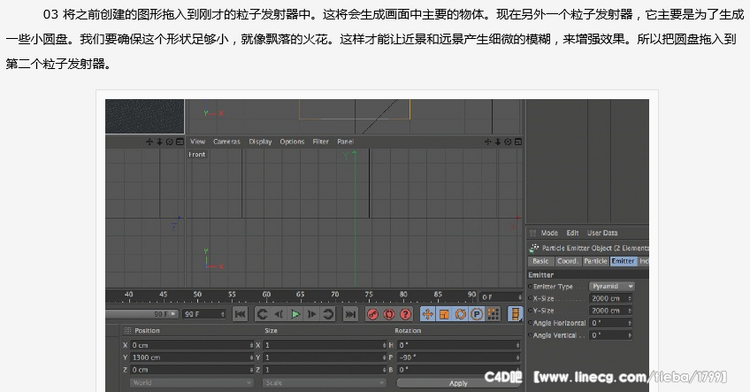The width and height of the screenshot is (750, 392).
Task: Play the animation forwards
Action: tap(296, 314)
